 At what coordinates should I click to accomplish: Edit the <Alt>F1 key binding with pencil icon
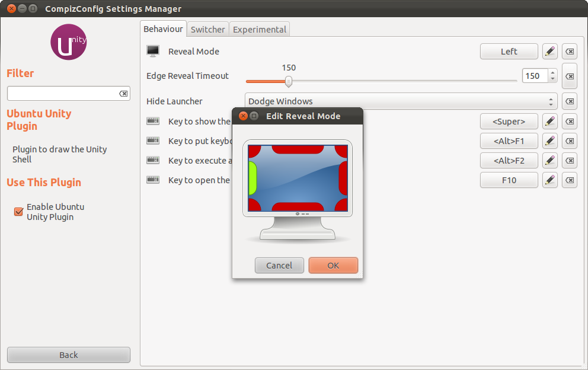click(549, 141)
